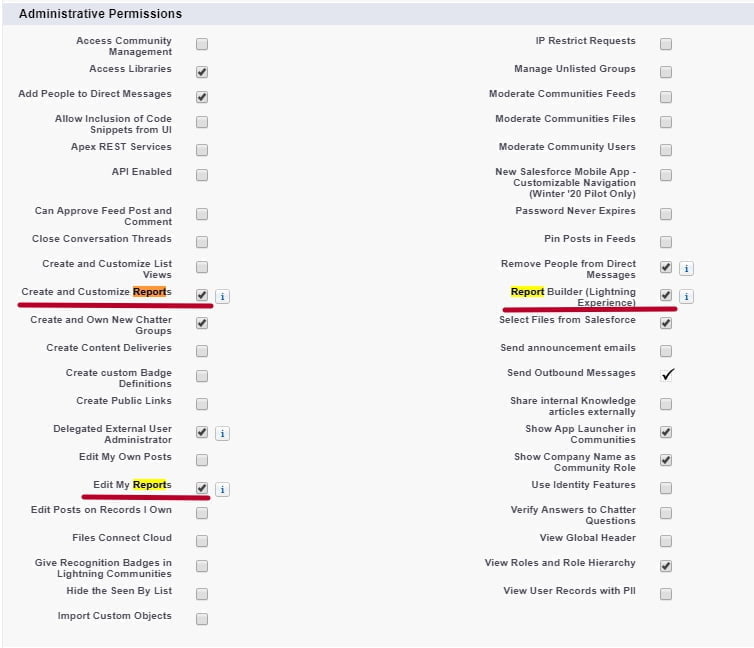Check View User Records with PII
Viewport: 754px width, 648px height.
(x=666, y=594)
